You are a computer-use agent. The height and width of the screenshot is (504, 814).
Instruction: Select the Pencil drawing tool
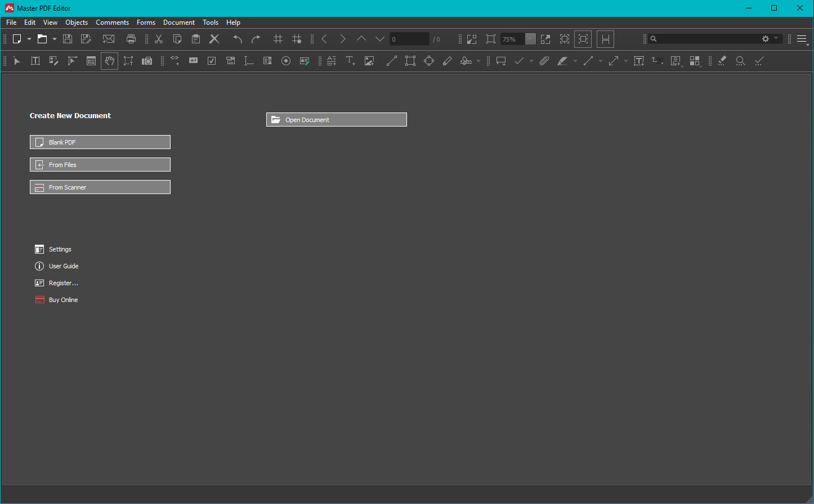tap(448, 61)
